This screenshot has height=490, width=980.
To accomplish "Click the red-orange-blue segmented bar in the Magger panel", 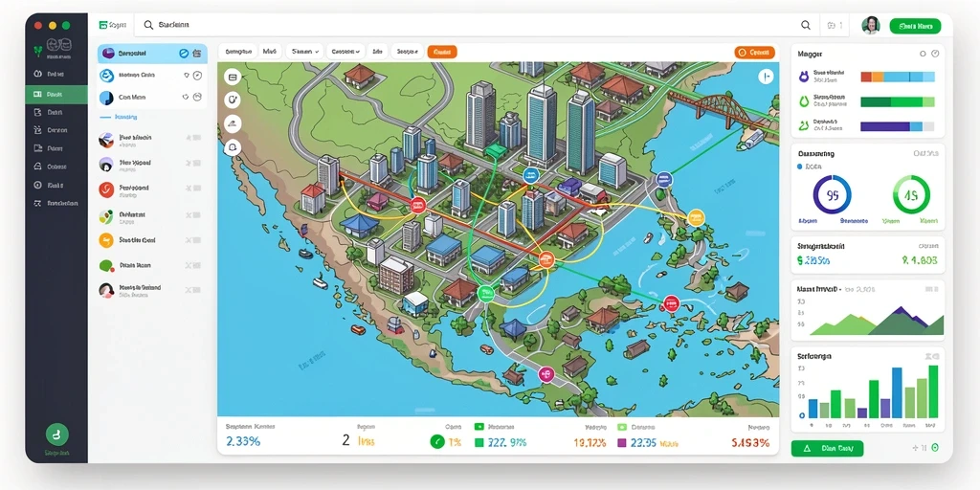I will pos(898,77).
